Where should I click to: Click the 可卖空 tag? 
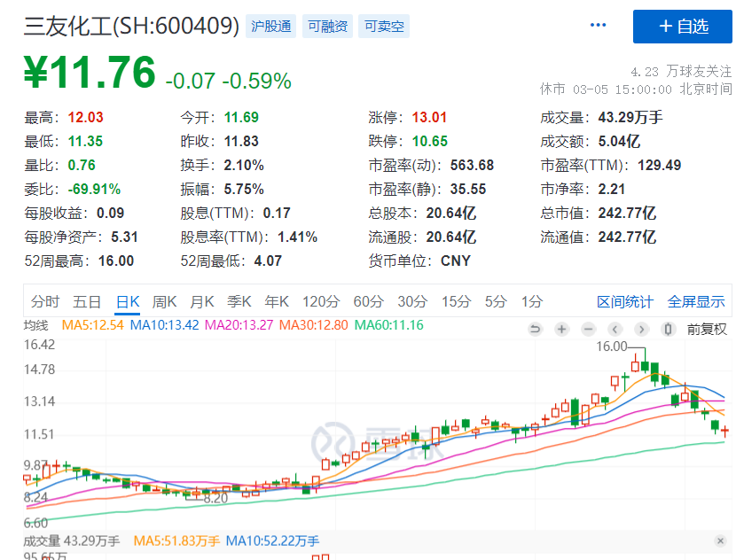[384, 27]
